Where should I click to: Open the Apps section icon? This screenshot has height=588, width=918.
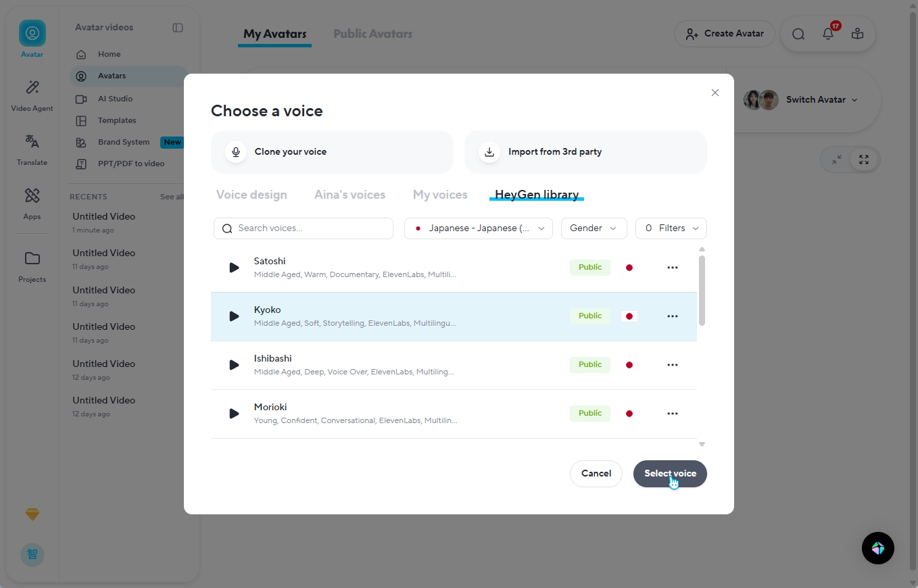point(32,196)
